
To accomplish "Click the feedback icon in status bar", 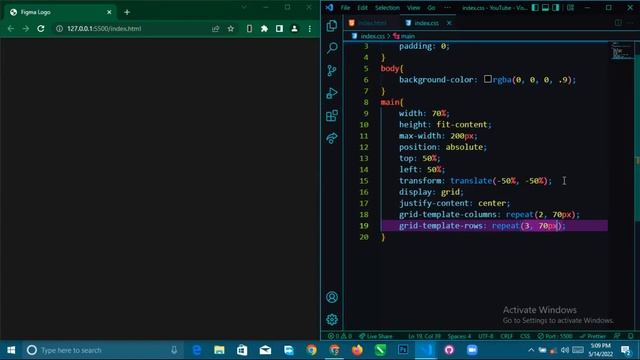I will (617, 336).
